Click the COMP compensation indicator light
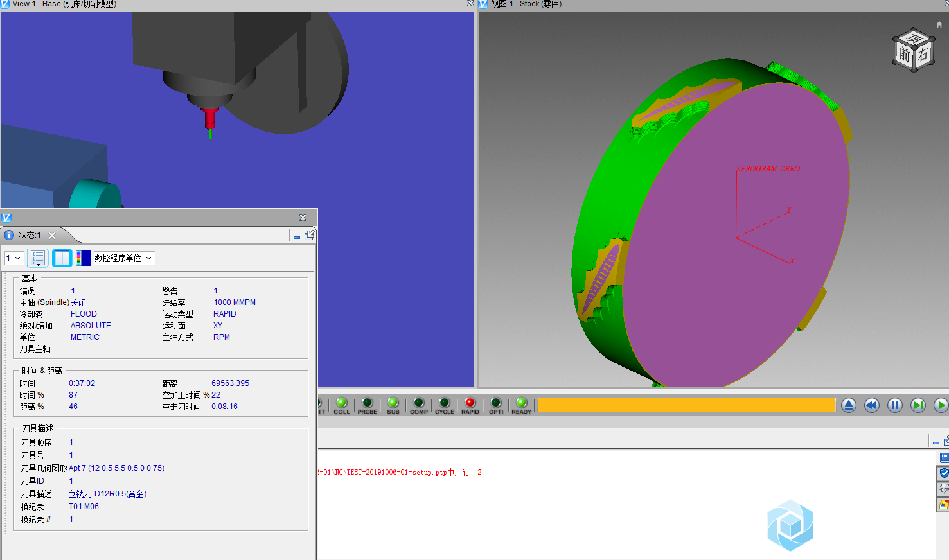 pos(418,403)
